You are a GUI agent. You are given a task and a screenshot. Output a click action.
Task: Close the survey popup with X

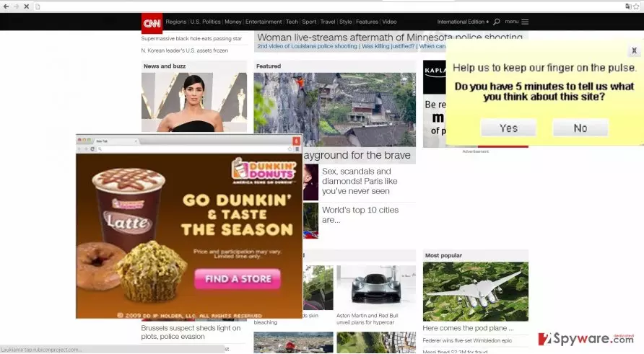click(634, 50)
